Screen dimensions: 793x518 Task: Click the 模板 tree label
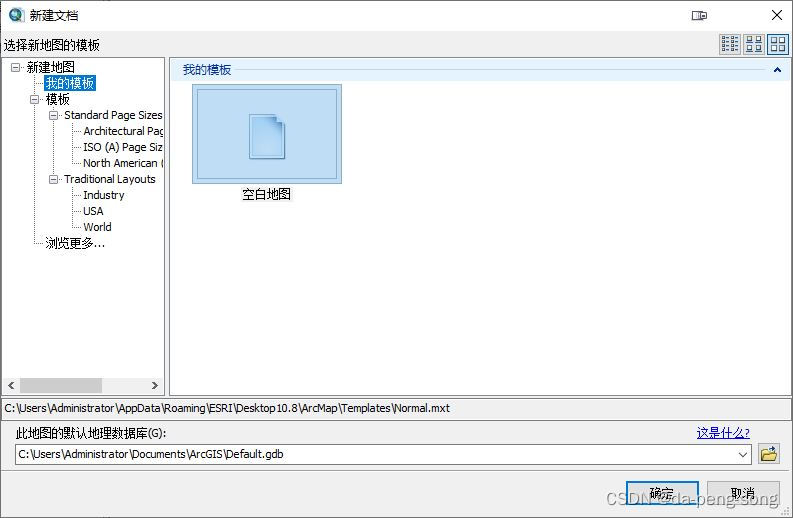click(57, 99)
